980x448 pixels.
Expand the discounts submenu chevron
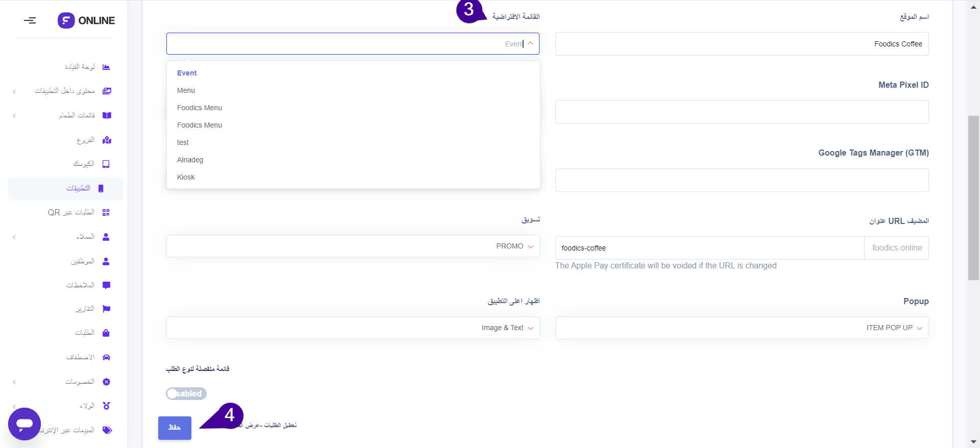click(14, 382)
